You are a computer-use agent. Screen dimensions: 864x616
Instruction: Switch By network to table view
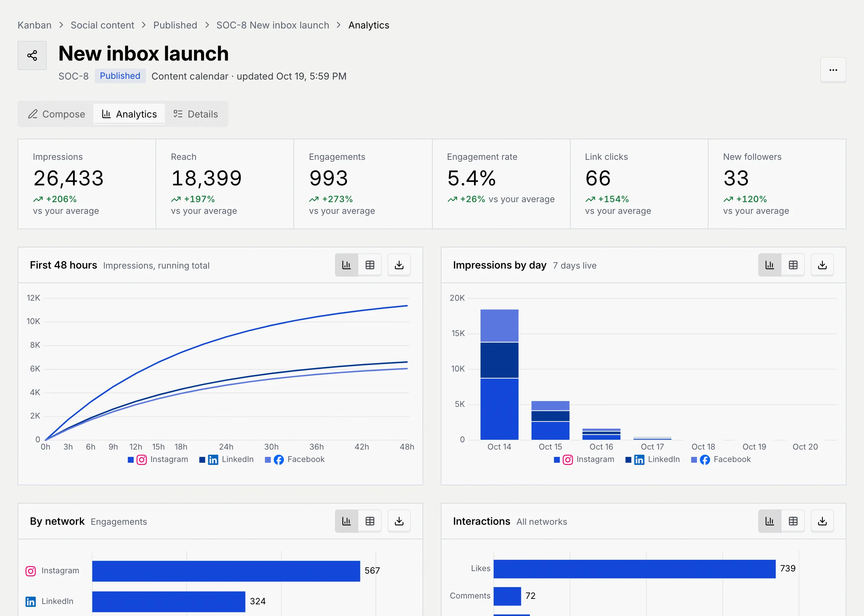[370, 521]
